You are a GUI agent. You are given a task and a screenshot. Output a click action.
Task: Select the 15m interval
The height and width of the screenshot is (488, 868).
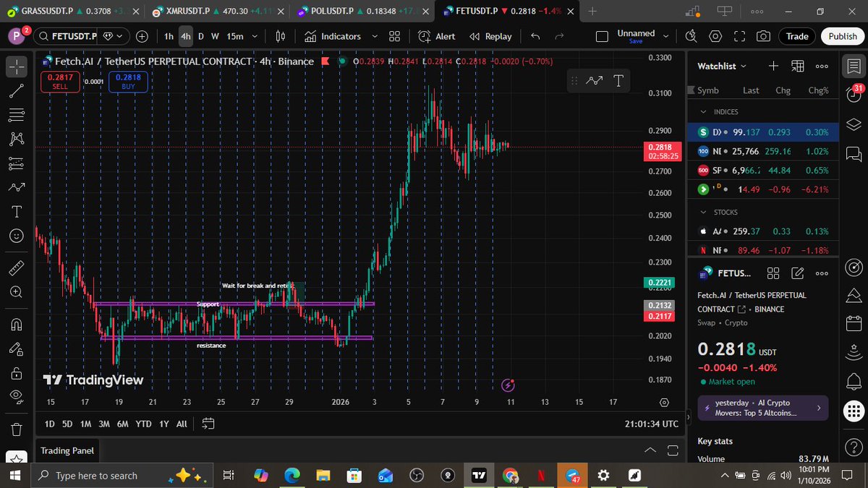point(235,36)
